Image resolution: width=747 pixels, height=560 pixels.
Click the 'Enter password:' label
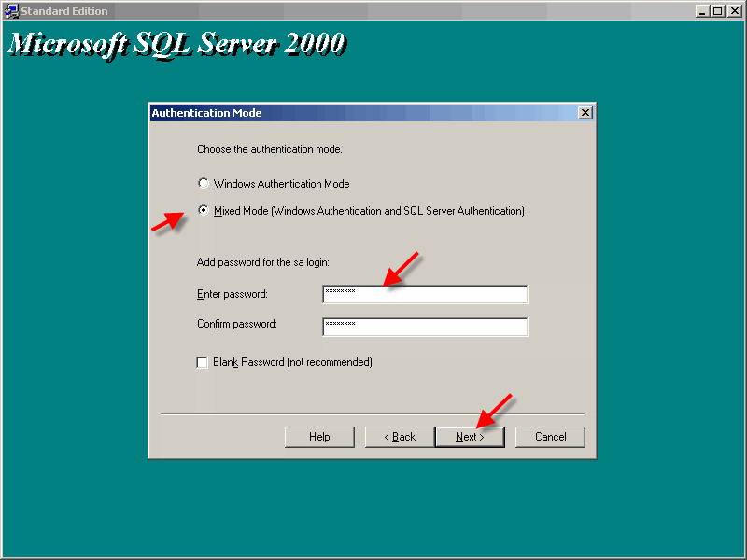(x=233, y=294)
